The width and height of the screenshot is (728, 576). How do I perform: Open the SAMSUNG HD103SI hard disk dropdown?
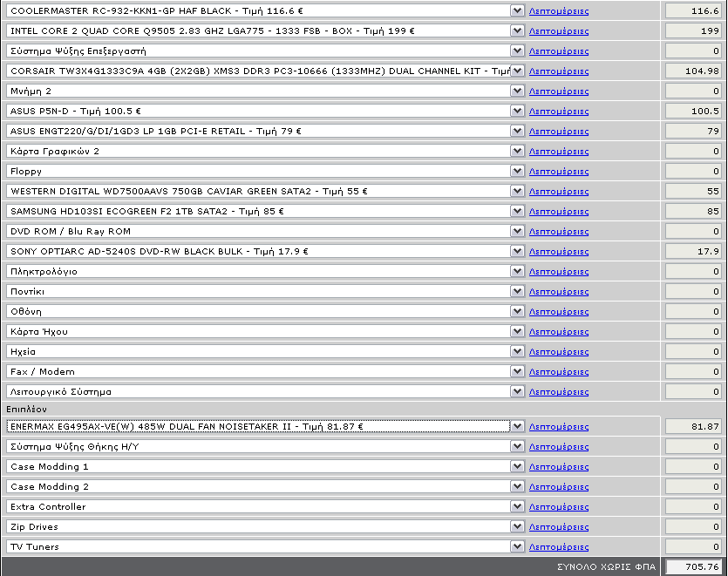pyautogui.click(x=266, y=211)
